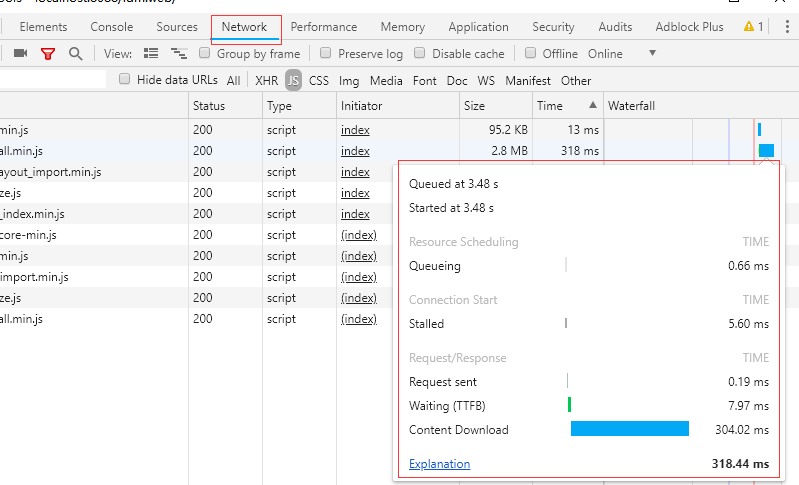Filter requests by Img
Screen dimensions: 799x485
pos(349,80)
